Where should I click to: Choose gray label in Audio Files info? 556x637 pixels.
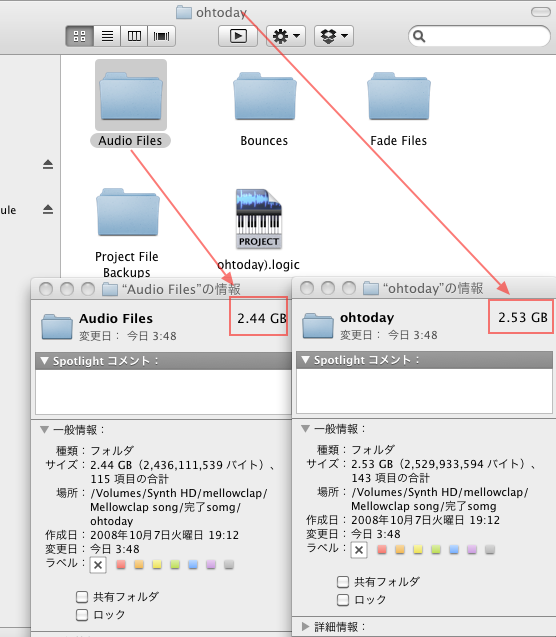point(229,564)
